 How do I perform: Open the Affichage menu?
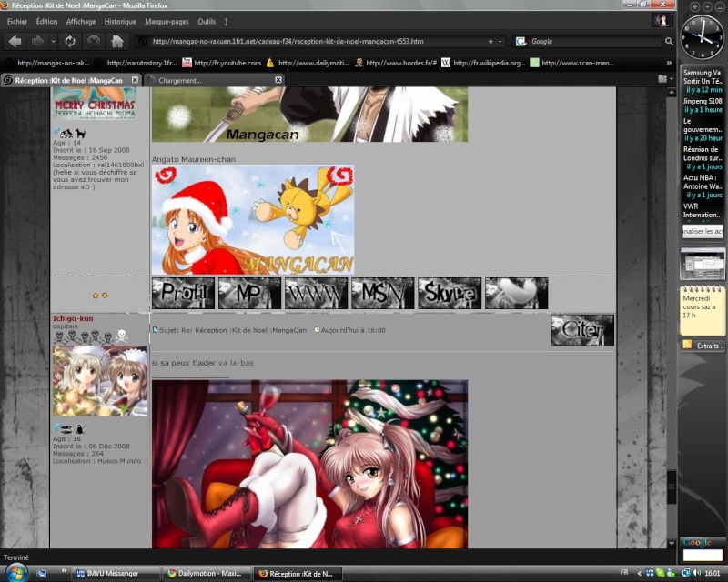pyautogui.click(x=81, y=21)
